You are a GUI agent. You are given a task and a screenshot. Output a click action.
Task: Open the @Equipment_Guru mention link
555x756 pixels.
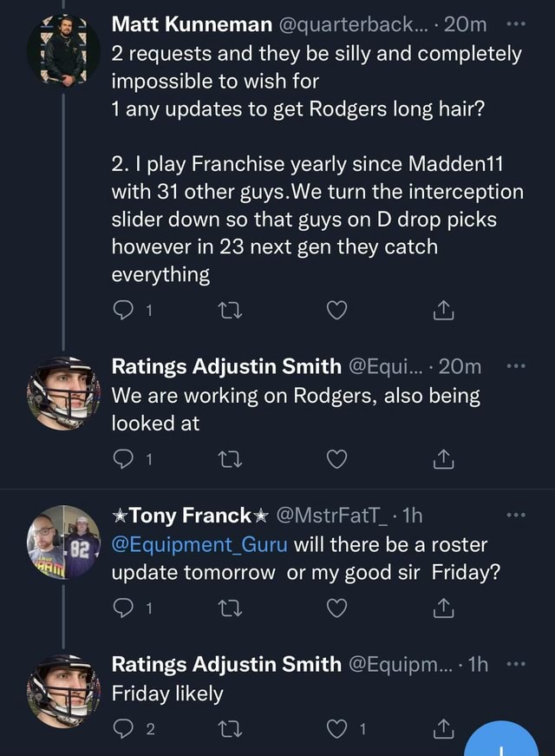pos(199,546)
